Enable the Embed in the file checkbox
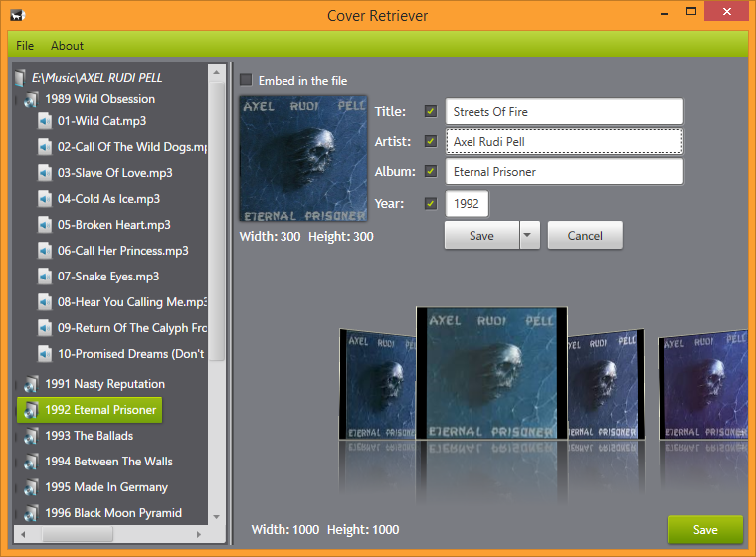This screenshot has height=557, width=756. point(246,80)
